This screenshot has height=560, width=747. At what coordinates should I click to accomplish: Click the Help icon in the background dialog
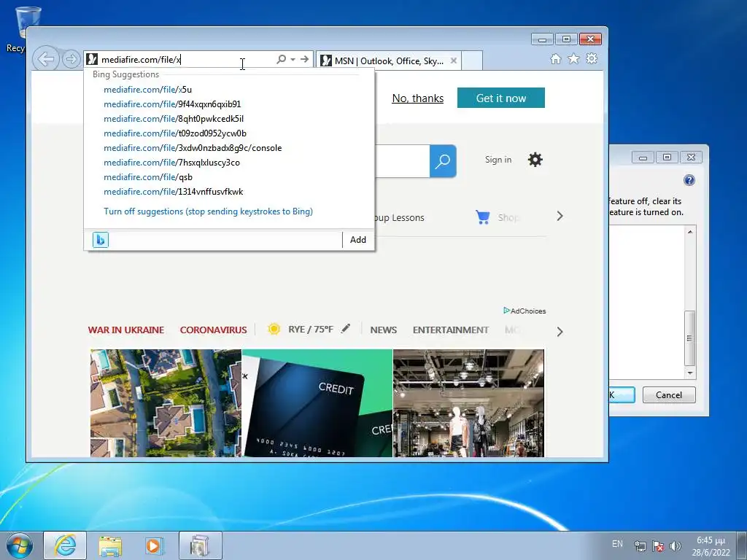(689, 180)
